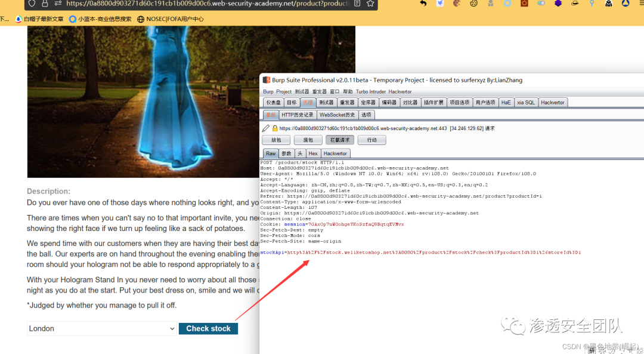Switch to the Hex view tab
The height and width of the screenshot is (354, 644).
(313, 153)
